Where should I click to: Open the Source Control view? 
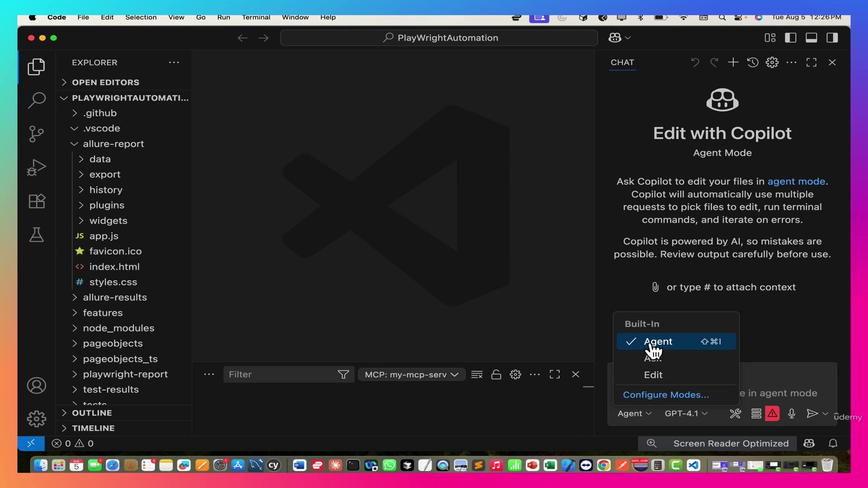[36, 134]
